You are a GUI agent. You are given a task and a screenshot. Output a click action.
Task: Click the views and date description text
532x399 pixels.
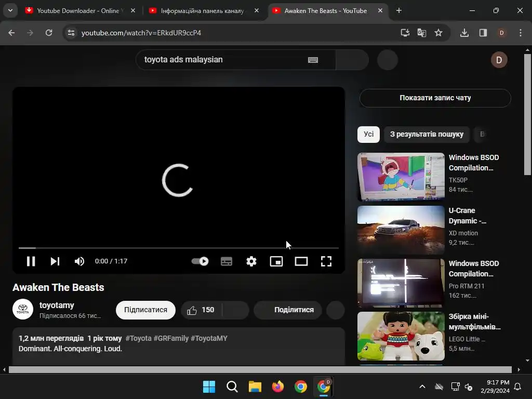click(x=70, y=338)
